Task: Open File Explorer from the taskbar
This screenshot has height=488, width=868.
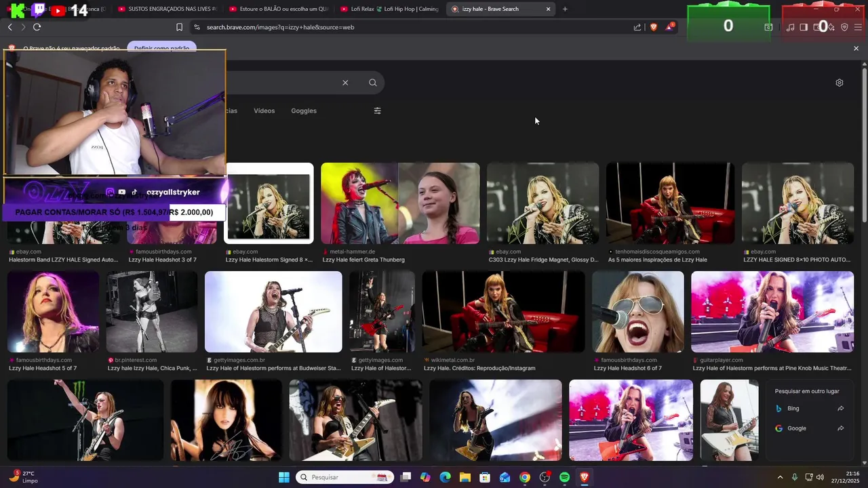Action: [465, 477]
